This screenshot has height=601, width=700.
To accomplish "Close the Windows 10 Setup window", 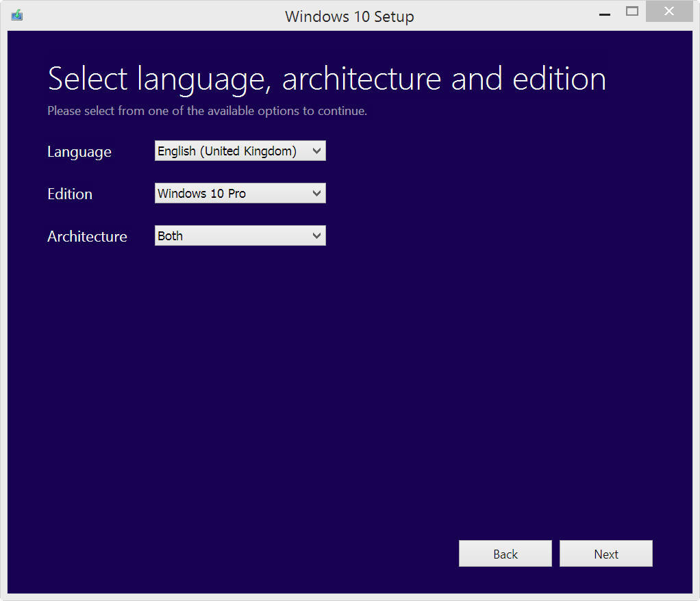I will coord(668,12).
